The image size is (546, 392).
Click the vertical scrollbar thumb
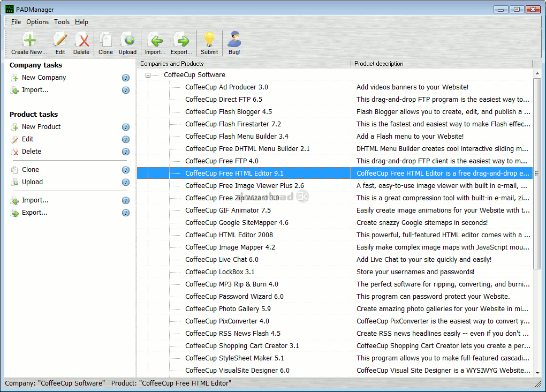537,174
